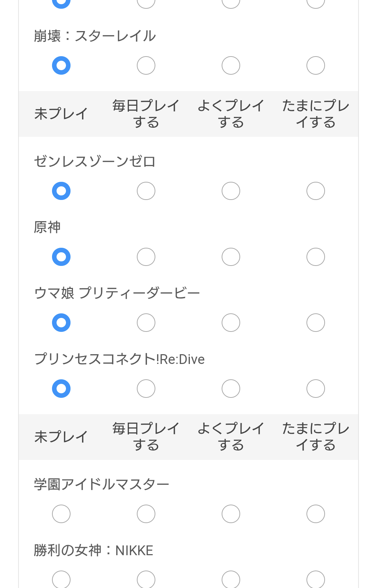Choose たまにプレイする for プリンセスコネクト!Re:Dive
The image size is (377, 588).
click(316, 388)
